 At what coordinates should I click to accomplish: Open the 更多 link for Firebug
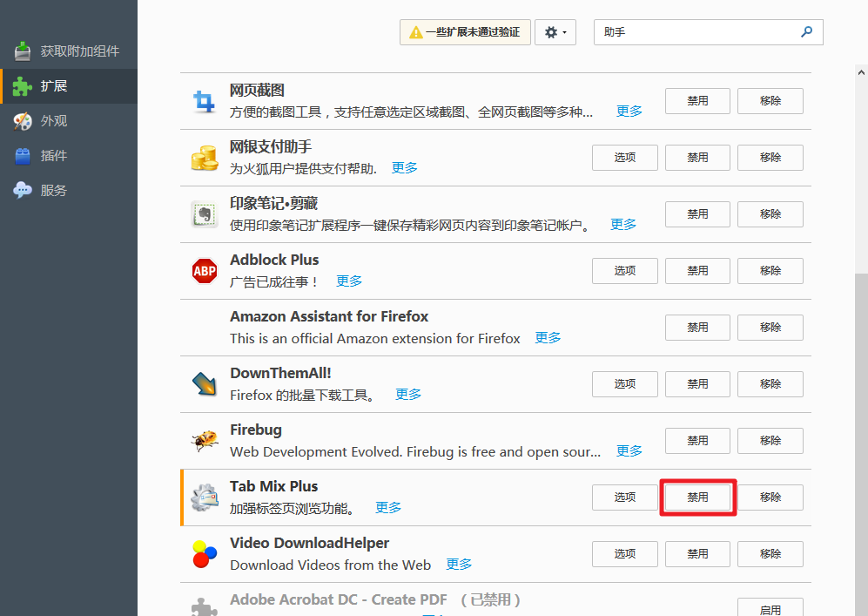[629, 450]
